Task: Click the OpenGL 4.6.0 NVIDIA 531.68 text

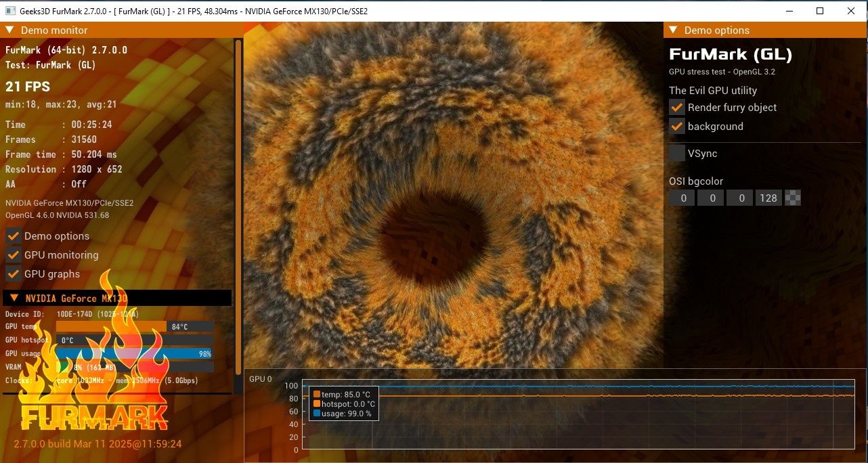Action: click(58, 215)
